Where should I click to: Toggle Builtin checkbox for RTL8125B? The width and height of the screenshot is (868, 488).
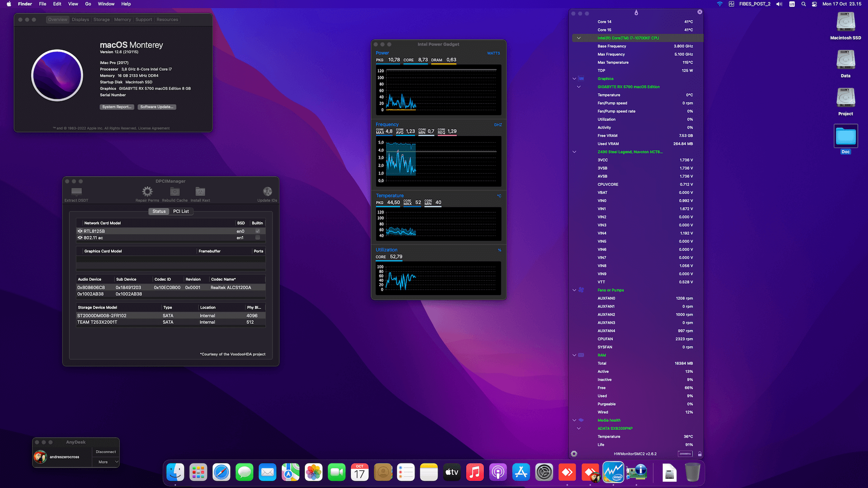coord(258,231)
